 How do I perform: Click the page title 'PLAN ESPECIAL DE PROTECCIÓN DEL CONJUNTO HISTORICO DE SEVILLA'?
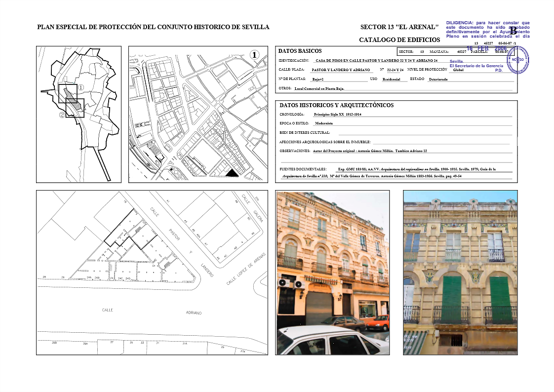153,27
